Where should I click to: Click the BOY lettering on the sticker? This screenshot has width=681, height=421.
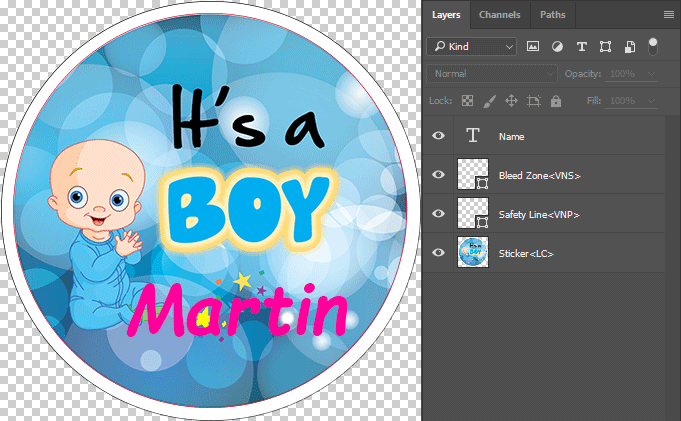(248, 210)
